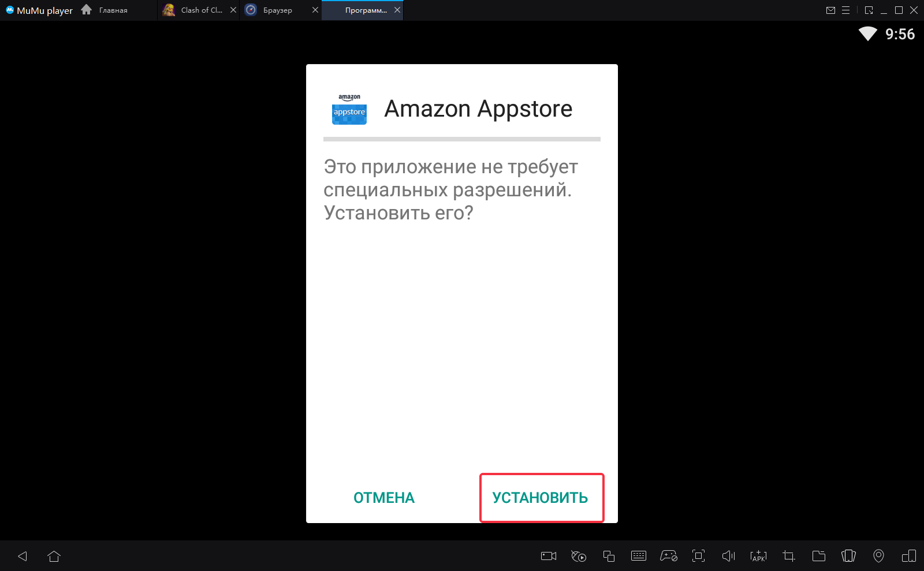
Task: Open the screen recorder camera icon
Action: (x=549, y=556)
